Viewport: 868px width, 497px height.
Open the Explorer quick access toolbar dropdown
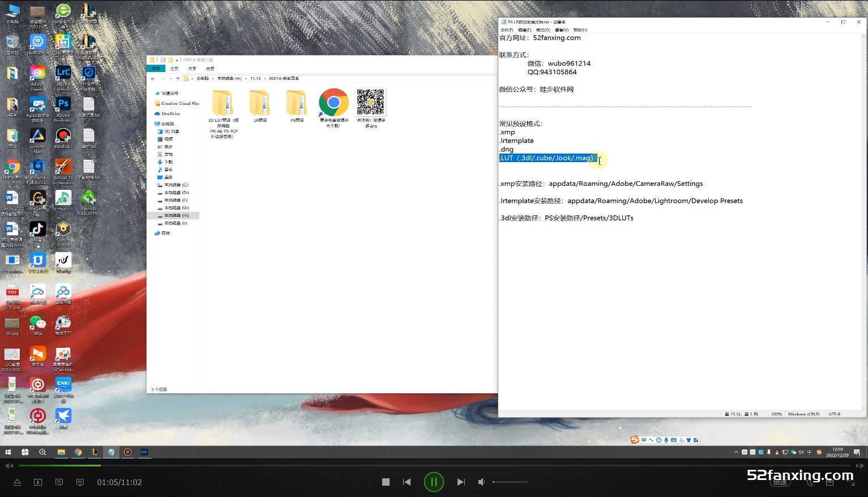(x=177, y=60)
